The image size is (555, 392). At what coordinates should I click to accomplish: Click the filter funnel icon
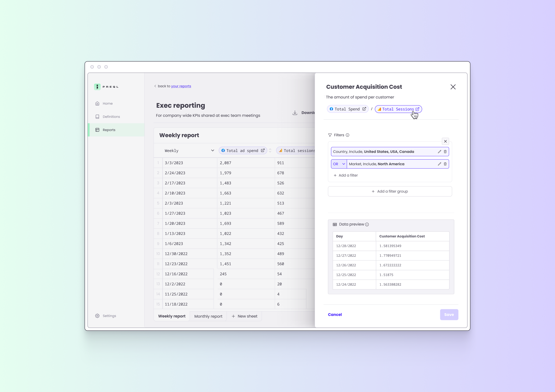330,135
